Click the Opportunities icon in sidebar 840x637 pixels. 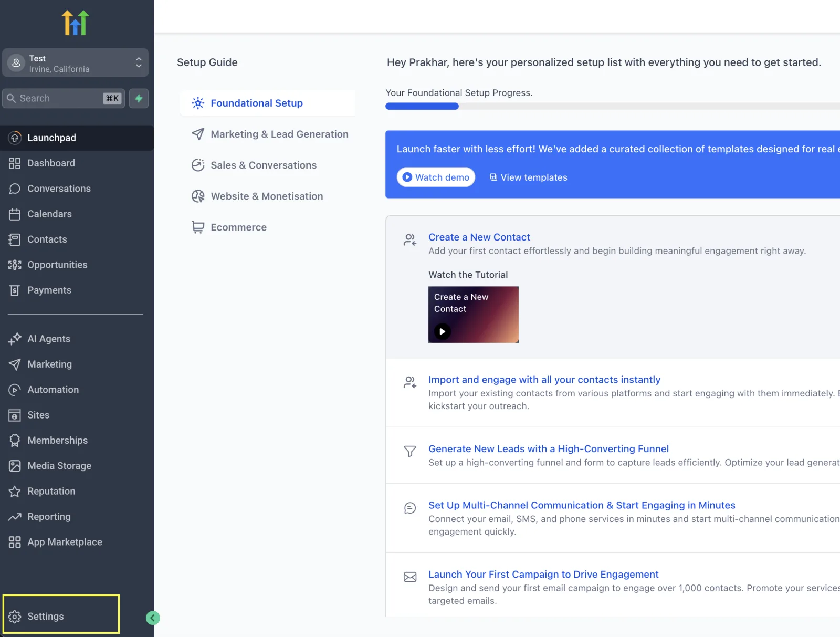tap(15, 265)
